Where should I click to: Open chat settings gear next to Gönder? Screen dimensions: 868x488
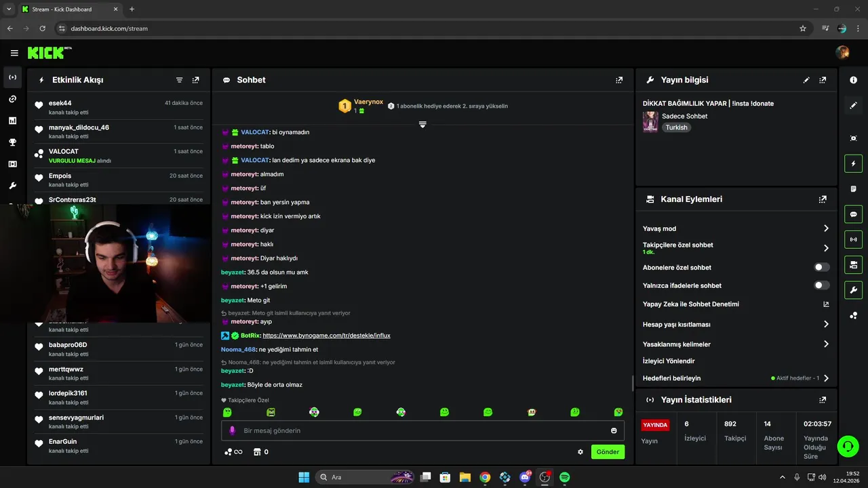[x=580, y=452]
